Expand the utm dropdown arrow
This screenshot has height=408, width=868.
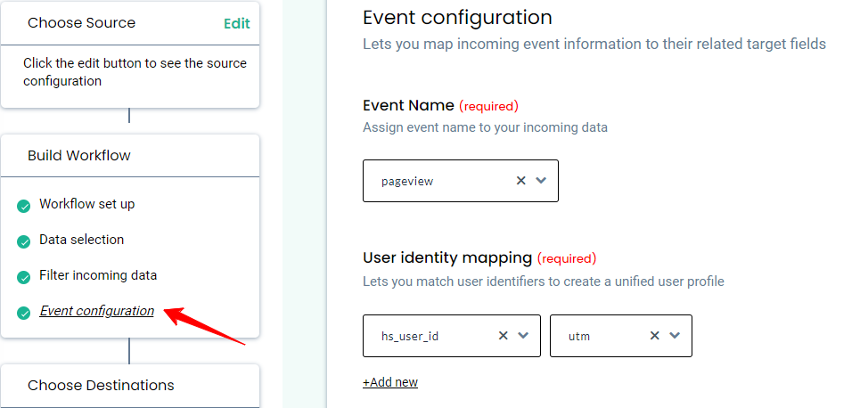tap(675, 336)
